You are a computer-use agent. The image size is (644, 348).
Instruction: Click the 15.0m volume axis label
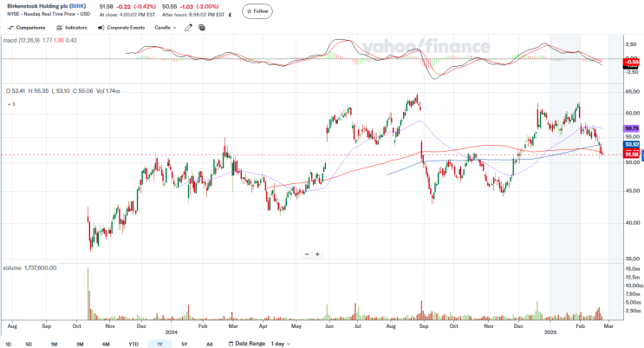[x=633, y=269]
